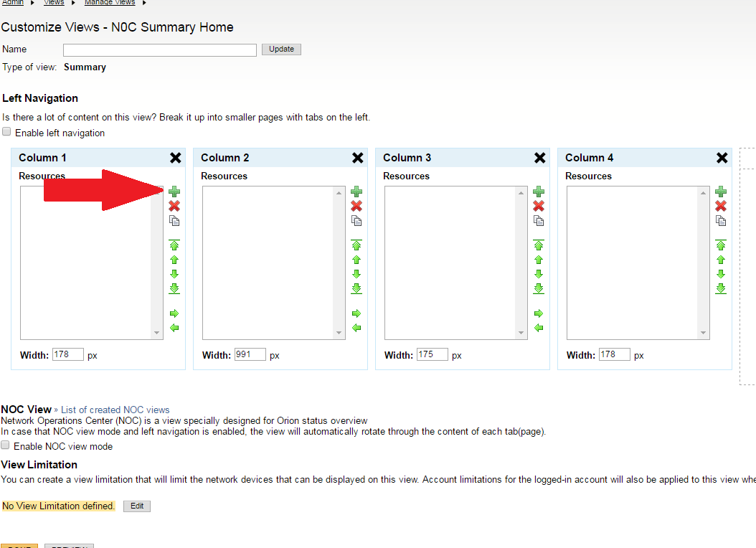
Task: Open List of created NOC views
Action: pos(115,410)
